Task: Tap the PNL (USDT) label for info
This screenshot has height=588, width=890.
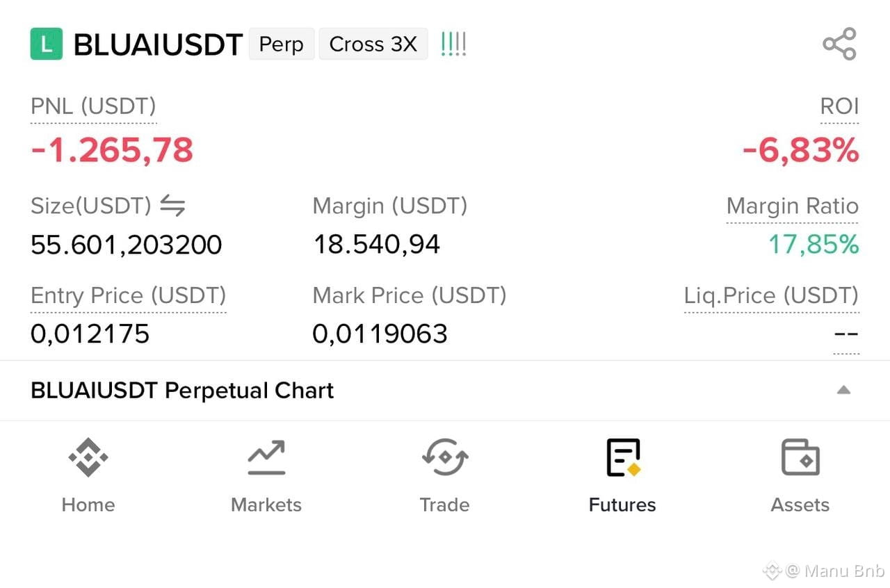Action: pyautogui.click(x=93, y=106)
